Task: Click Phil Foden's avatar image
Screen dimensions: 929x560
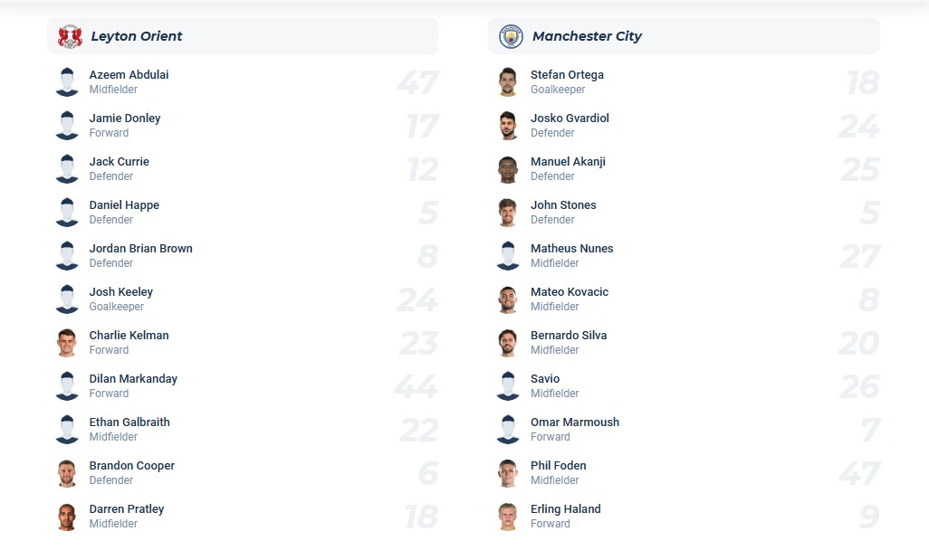Action: [x=508, y=472]
